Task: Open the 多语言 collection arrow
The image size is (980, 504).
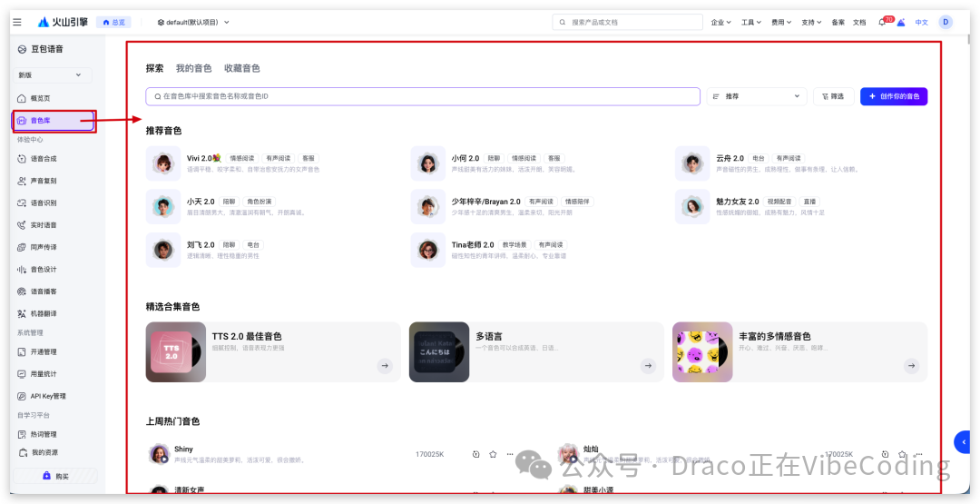Action: (x=648, y=366)
